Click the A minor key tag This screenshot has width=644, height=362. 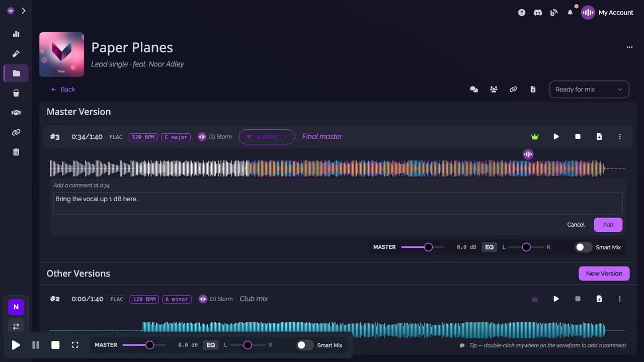click(x=177, y=299)
